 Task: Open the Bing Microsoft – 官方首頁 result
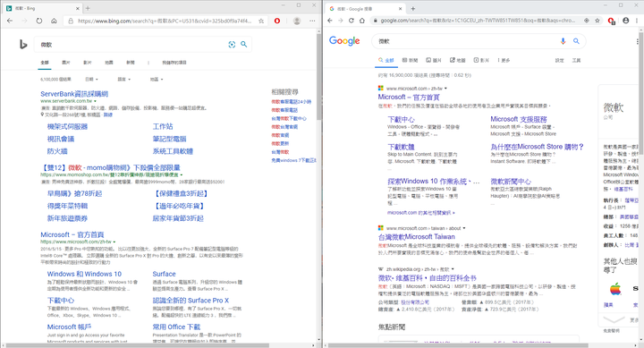72,234
